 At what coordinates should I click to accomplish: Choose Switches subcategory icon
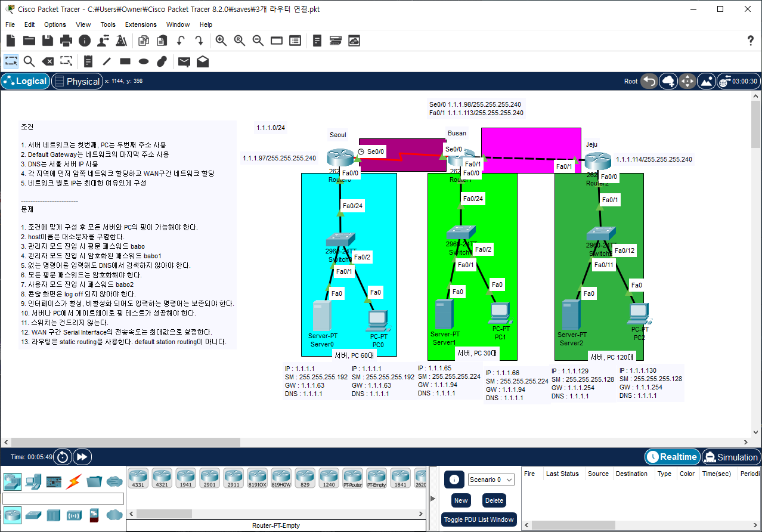[33, 515]
